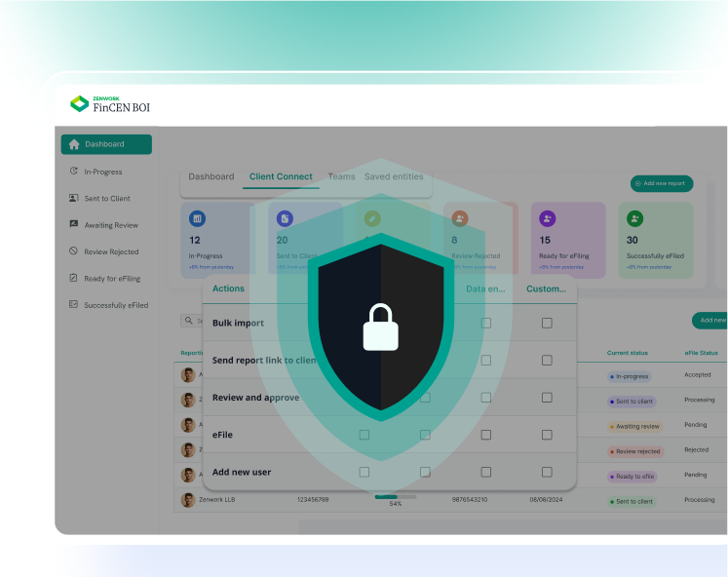Click the Zenwork LLB company name
728x577 pixels.
click(x=216, y=500)
